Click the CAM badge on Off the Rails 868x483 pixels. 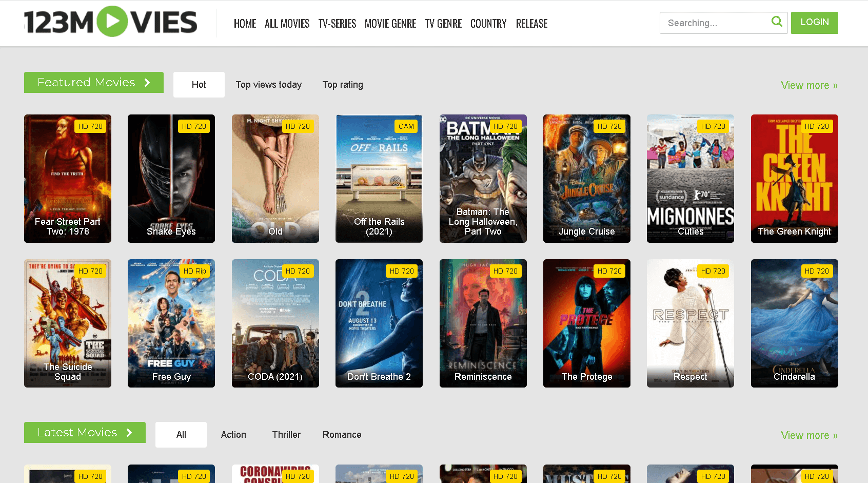click(x=406, y=126)
